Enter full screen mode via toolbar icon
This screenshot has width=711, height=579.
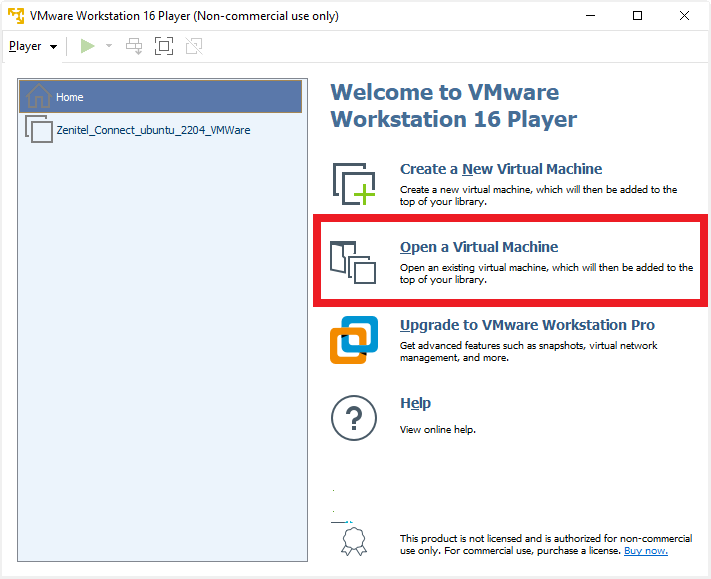coord(164,46)
